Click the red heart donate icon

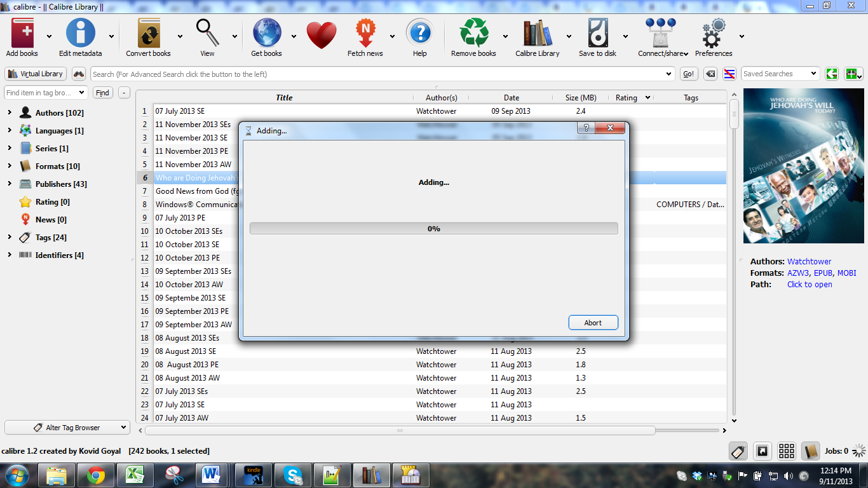(x=322, y=36)
